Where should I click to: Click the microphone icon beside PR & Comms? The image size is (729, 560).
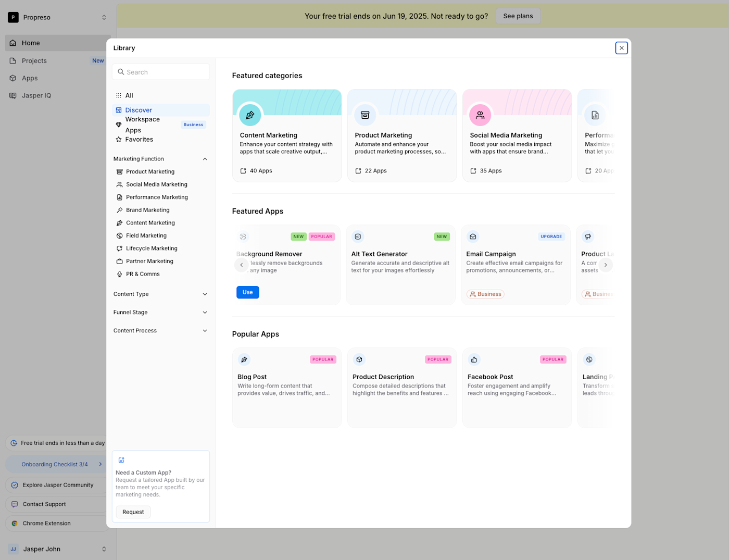(120, 274)
